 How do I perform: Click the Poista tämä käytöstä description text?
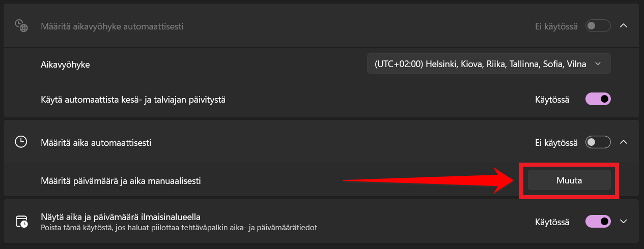coord(179,228)
